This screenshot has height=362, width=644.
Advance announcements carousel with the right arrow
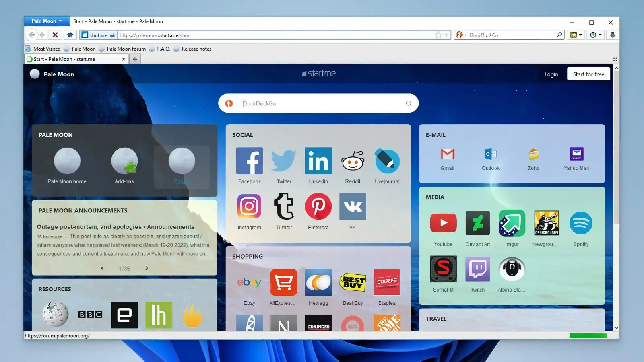(x=147, y=268)
